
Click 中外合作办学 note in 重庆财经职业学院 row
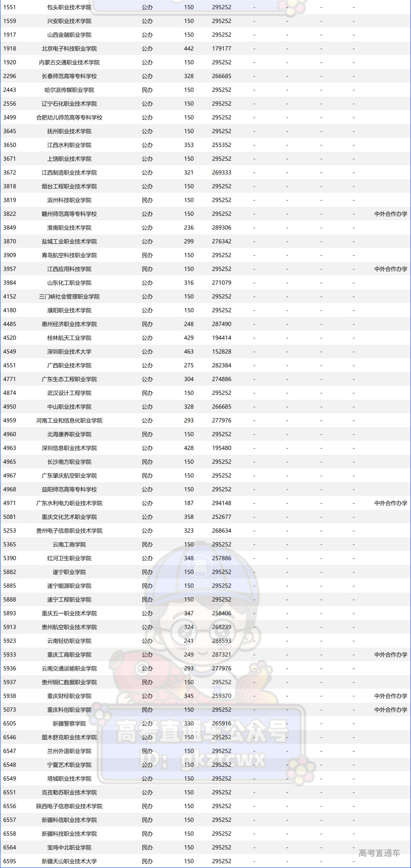point(390,696)
